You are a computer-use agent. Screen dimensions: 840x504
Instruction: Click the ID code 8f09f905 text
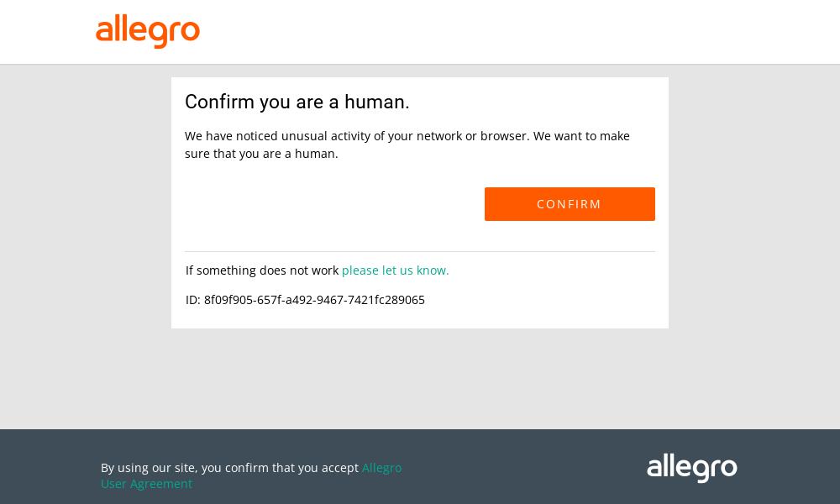[314, 300]
